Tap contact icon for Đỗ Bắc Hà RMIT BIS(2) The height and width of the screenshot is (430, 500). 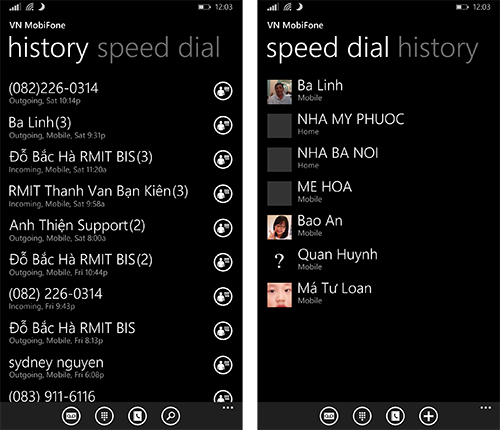[223, 262]
